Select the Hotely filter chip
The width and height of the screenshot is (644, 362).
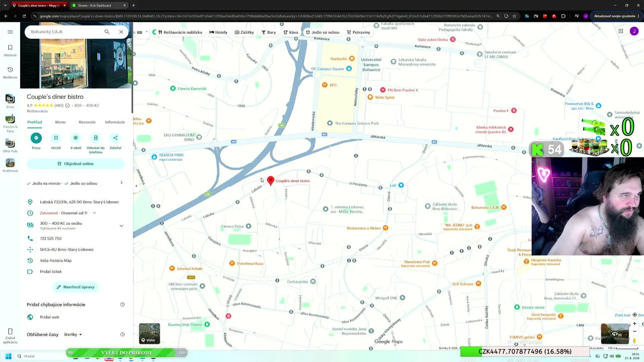(x=218, y=32)
